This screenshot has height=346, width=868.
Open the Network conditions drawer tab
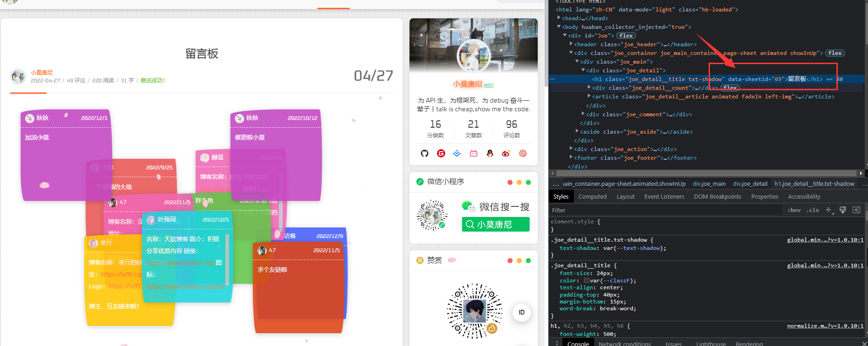pyautogui.click(x=625, y=343)
